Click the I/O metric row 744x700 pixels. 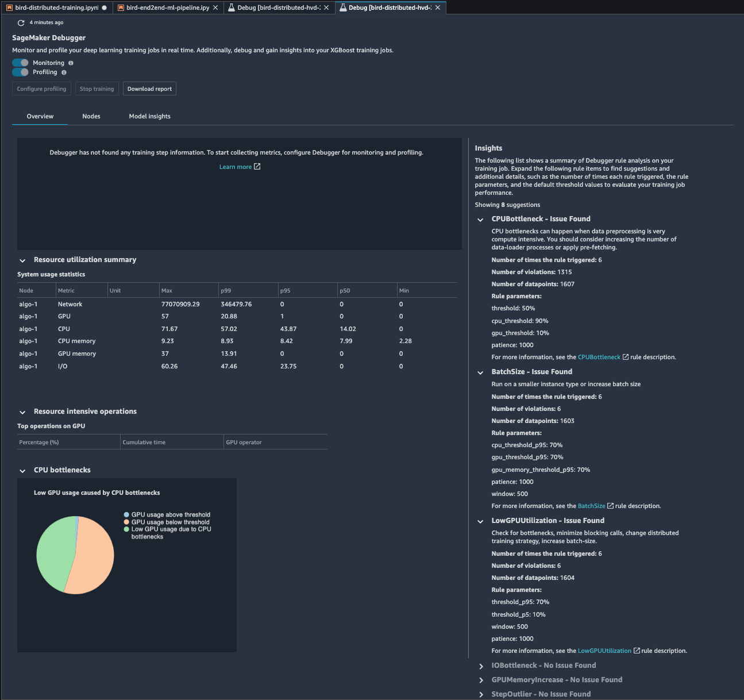pyautogui.click(x=237, y=366)
